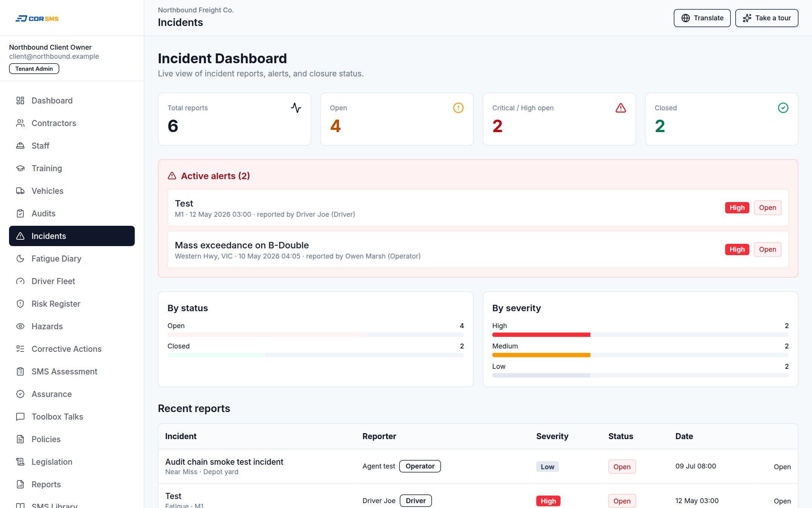The width and height of the screenshot is (812, 508).
Task: Go to Contractors in the sidebar
Action: pyautogui.click(x=72, y=123)
